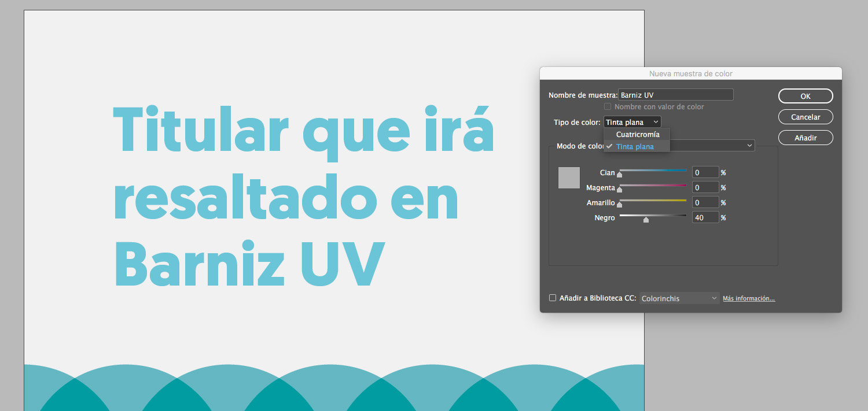
Task: Focus the Negro value field showing 40
Action: tap(705, 217)
